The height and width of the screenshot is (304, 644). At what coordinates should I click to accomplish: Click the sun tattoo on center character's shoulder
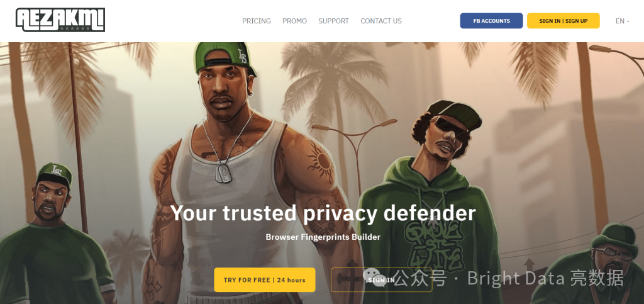pyautogui.click(x=320, y=162)
